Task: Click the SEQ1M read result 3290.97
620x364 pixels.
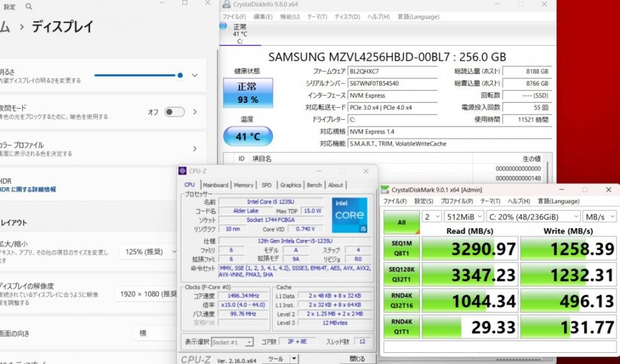Action: [x=470, y=249]
